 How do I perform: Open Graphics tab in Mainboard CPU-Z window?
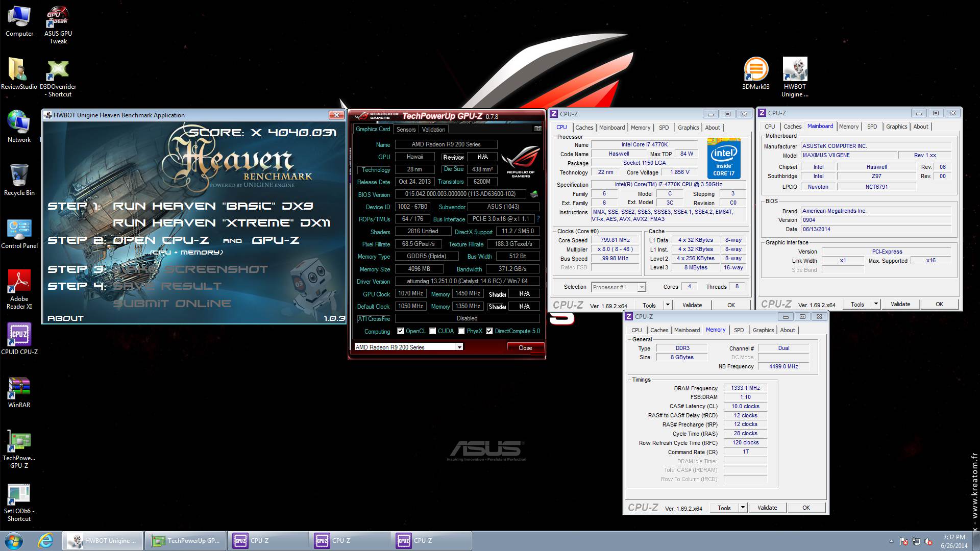pos(896,127)
